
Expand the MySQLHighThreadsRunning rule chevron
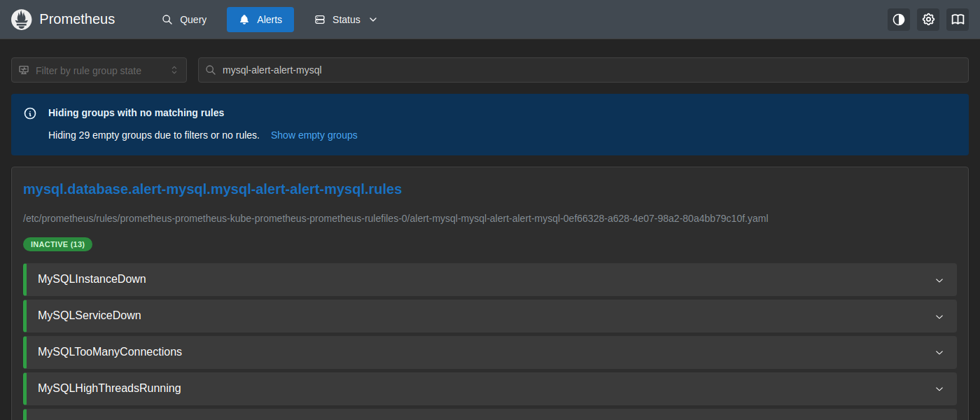tap(939, 389)
